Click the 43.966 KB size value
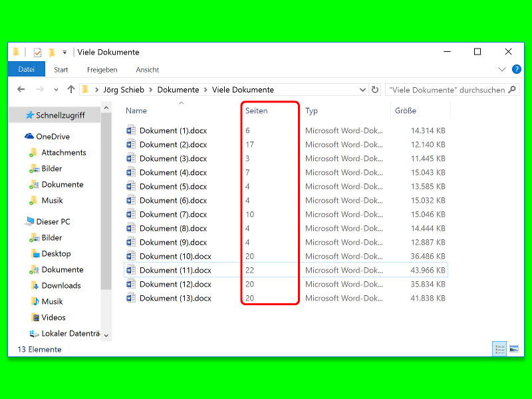The height and width of the screenshot is (399, 532). [428, 270]
